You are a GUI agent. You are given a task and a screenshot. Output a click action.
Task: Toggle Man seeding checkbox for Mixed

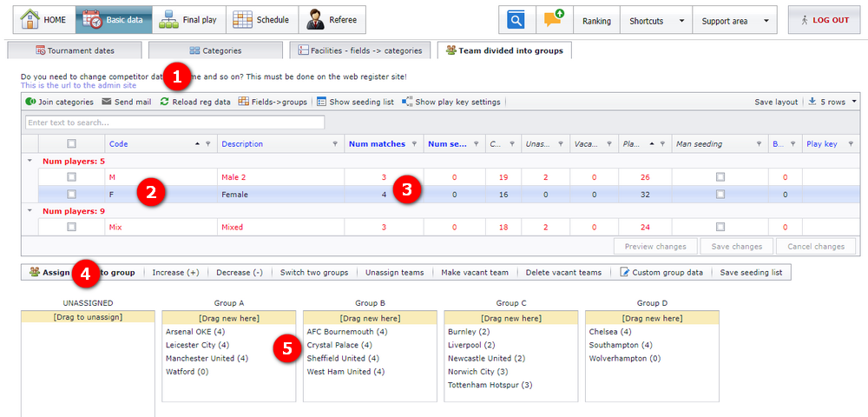point(720,227)
